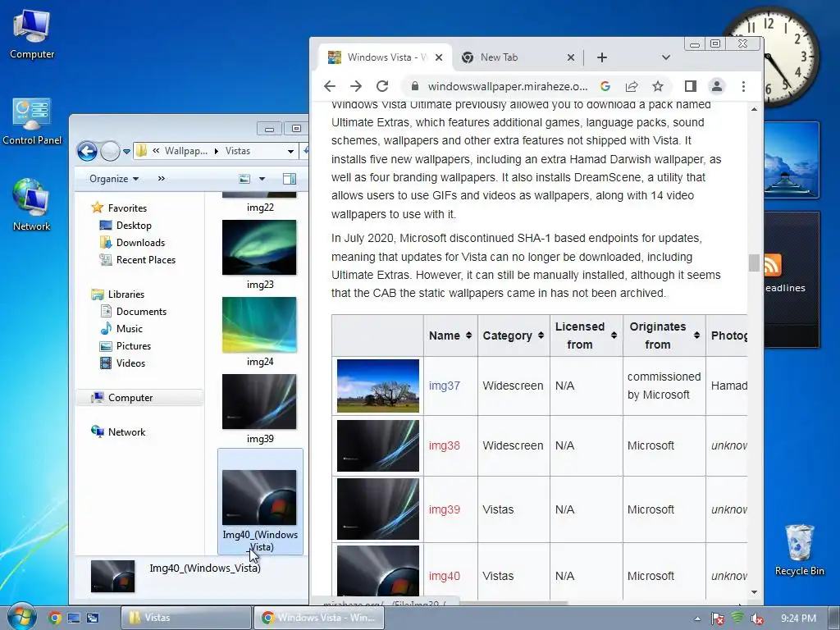Open the img38 link
The width and height of the screenshot is (840, 630).
444,445
